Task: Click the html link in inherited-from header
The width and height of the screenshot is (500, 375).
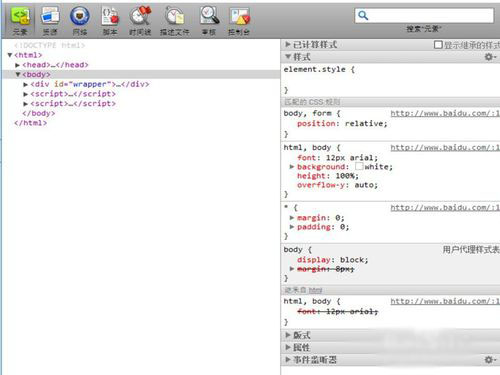Action: pyautogui.click(x=315, y=290)
